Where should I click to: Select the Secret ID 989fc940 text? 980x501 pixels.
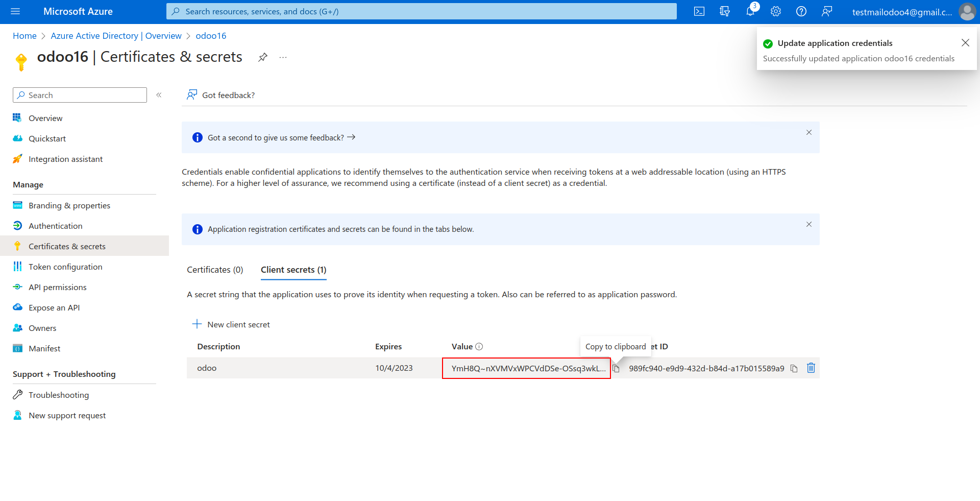[x=706, y=368]
